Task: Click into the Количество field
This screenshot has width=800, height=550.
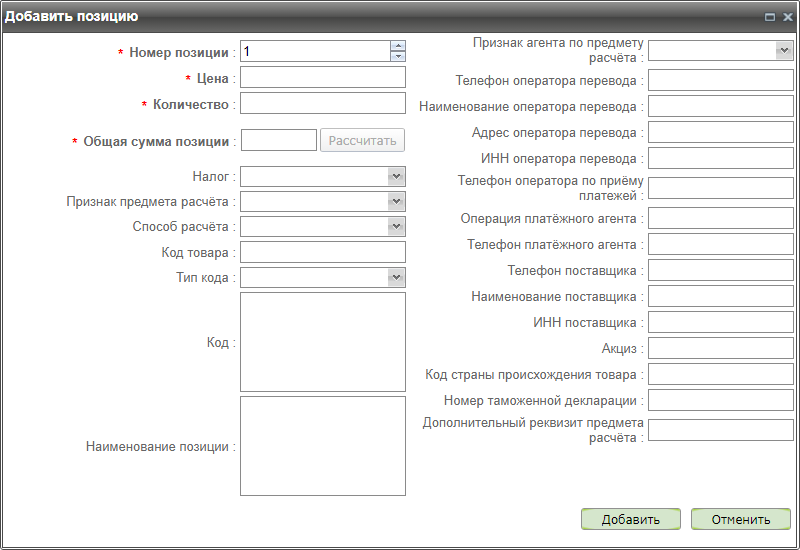Action: point(322,104)
